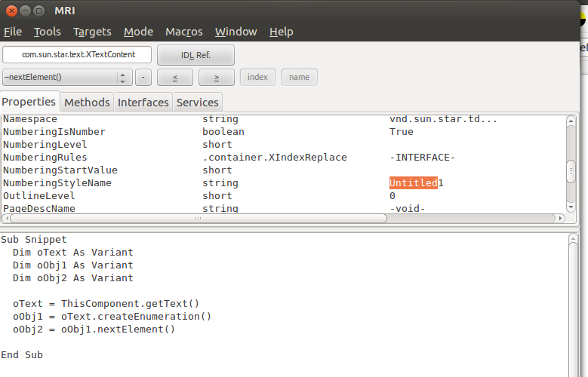The width and height of the screenshot is (588, 377).
Task: Click the com.sun.star.text.XTextContent type field
Action: click(x=77, y=55)
